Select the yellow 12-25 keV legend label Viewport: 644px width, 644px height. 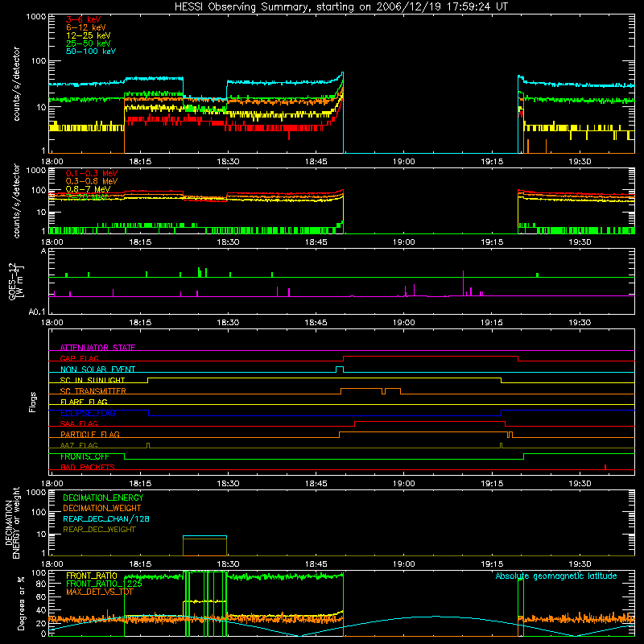coord(89,35)
